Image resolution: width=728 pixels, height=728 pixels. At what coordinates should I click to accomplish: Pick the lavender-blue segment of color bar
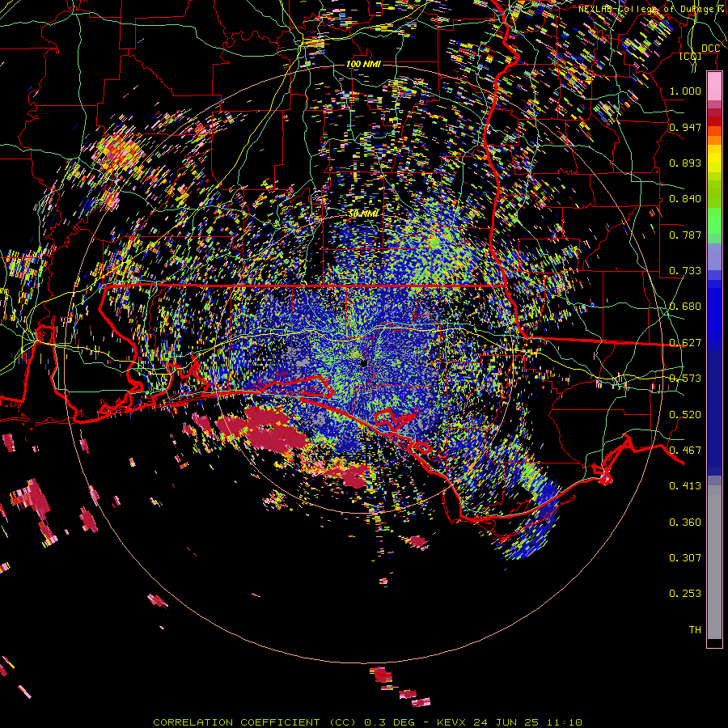(x=714, y=256)
